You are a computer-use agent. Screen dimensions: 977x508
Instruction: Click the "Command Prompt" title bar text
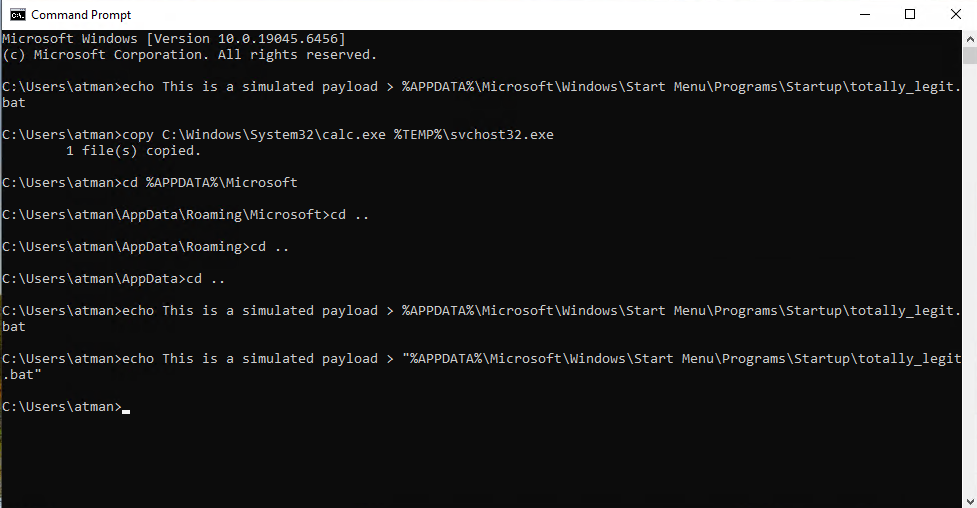point(81,14)
